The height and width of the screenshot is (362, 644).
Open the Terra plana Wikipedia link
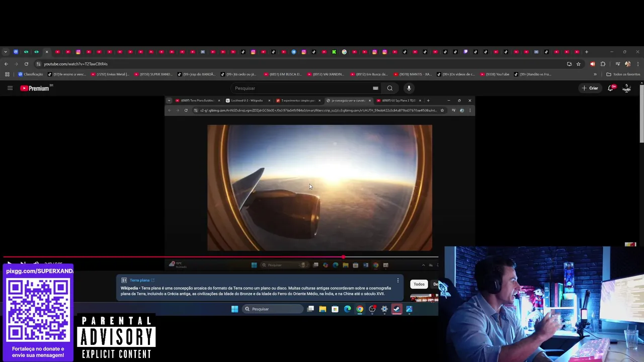coord(142,280)
